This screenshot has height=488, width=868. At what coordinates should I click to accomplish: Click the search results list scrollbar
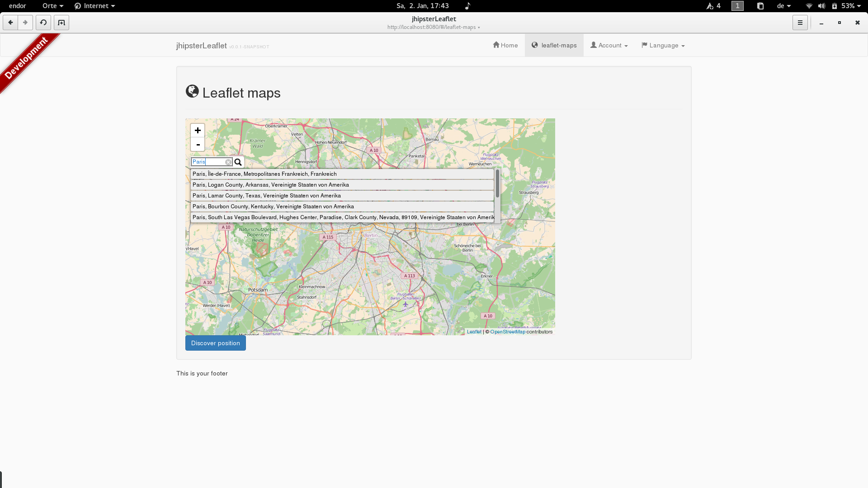[x=497, y=183]
